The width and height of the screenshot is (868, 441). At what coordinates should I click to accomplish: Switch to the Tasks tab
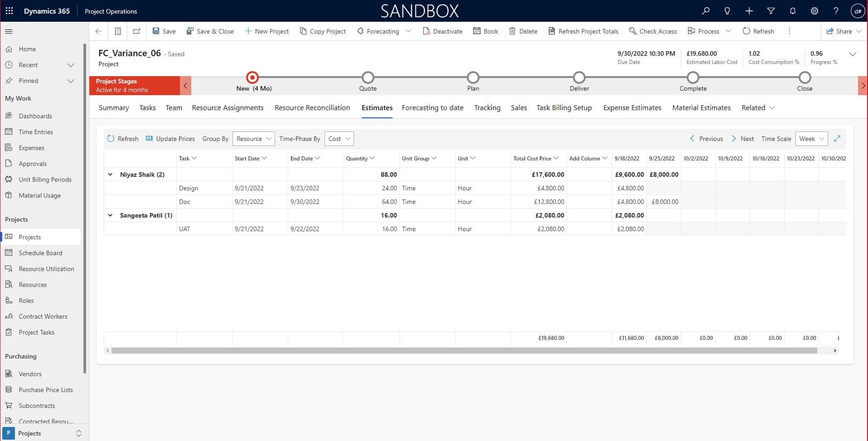click(147, 108)
